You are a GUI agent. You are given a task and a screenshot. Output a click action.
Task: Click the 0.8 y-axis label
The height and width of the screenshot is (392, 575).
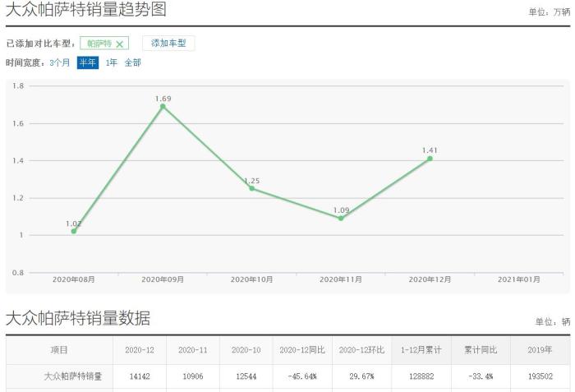18,273
